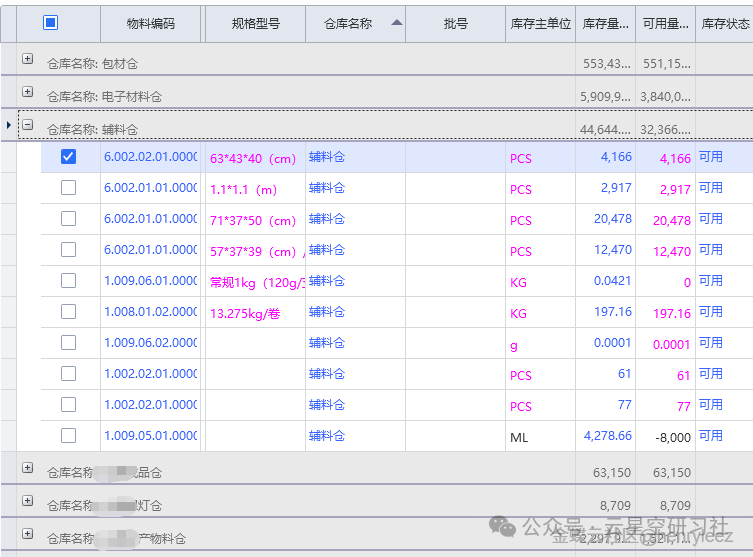Viewport: 753px width, 557px height.
Task: Open material code 1.008.01.02.0000
Action: coord(151,312)
